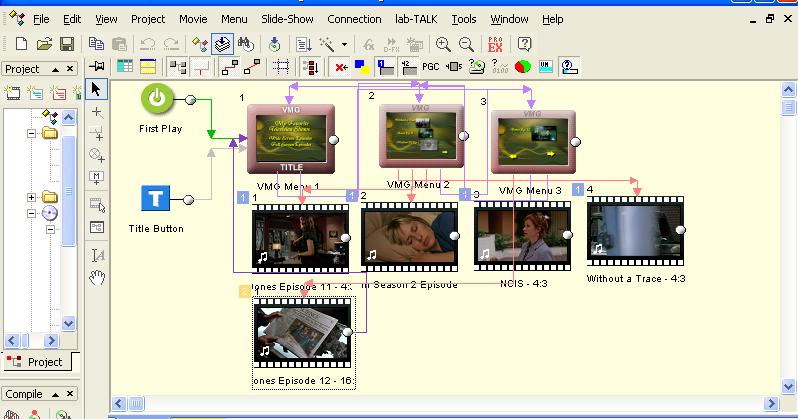The image size is (798, 419).
Task: Click the dashed selection grid icon
Action: coord(281,67)
